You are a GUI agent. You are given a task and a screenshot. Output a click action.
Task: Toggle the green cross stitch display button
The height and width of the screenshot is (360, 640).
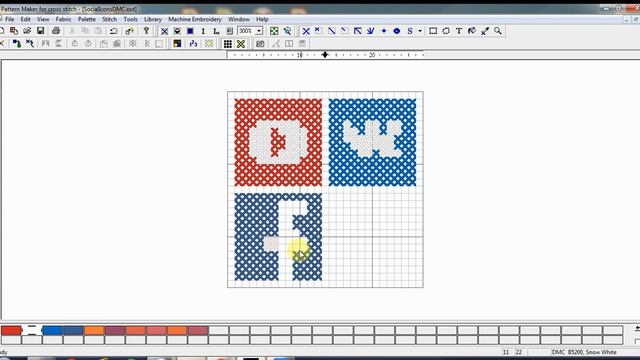(241, 44)
